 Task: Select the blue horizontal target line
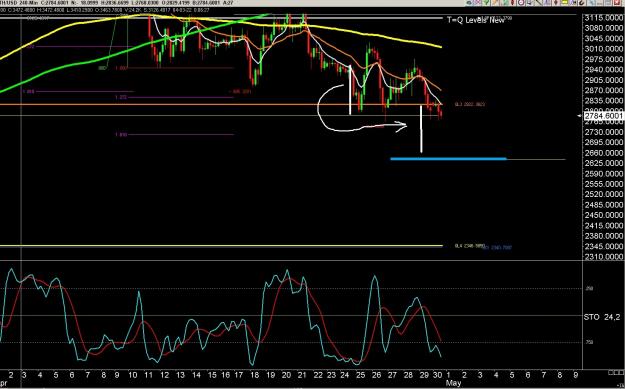tap(448, 159)
